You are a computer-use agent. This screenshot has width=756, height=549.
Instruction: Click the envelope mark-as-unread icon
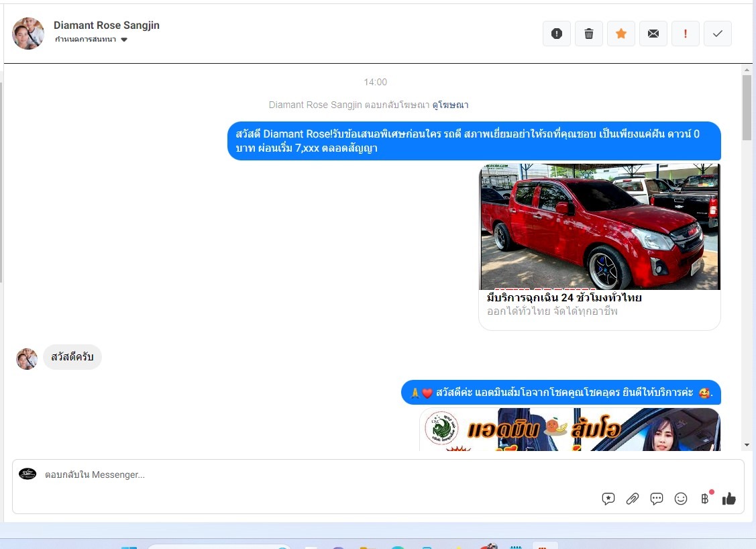pos(653,34)
